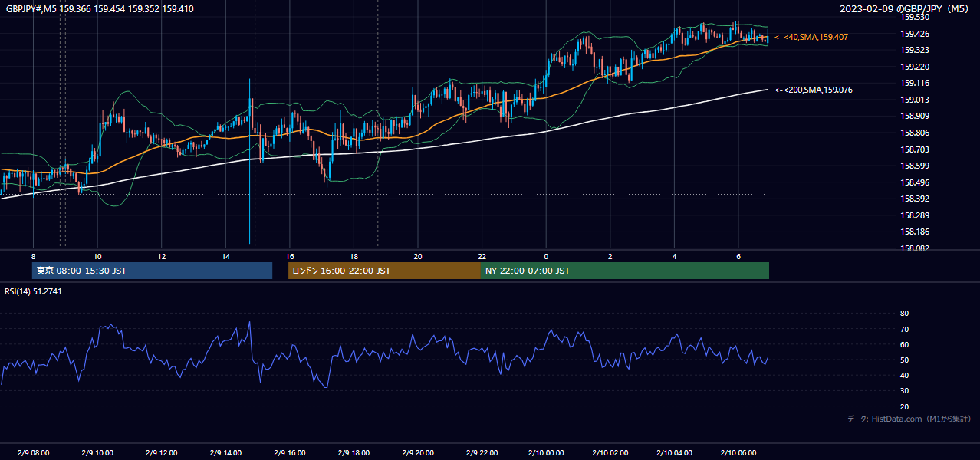Select the 200 SMA label reading 159.076
The width and height of the screenshot is (980, 460).
tap(814, 90)
